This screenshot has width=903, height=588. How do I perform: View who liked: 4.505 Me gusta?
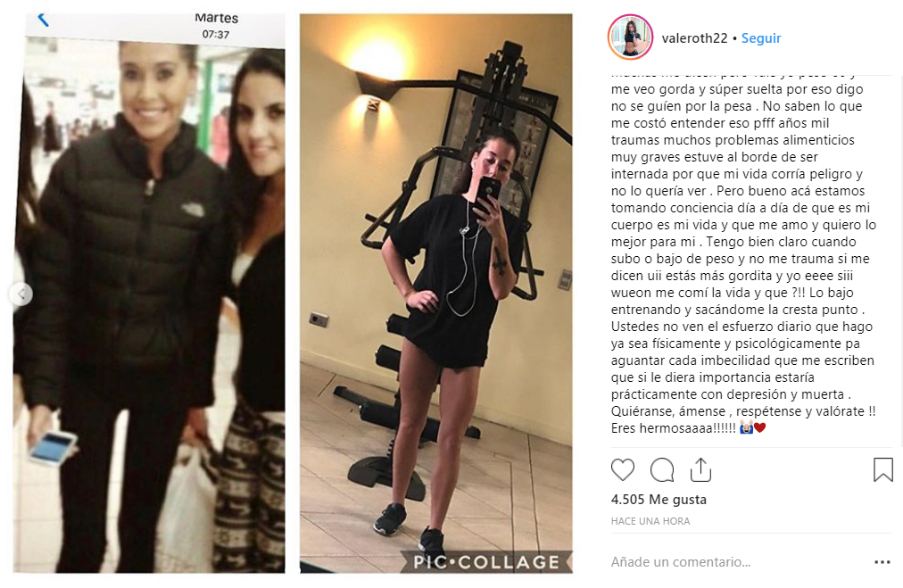click(x=659, y=500)
